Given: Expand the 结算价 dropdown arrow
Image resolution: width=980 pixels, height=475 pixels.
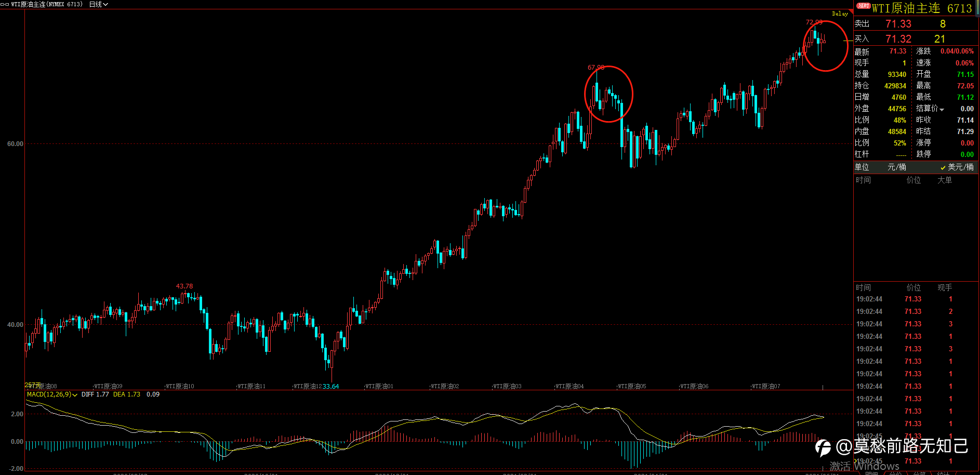Looking at the screenshot, I should pyautogui.click(x=942, y=109).
